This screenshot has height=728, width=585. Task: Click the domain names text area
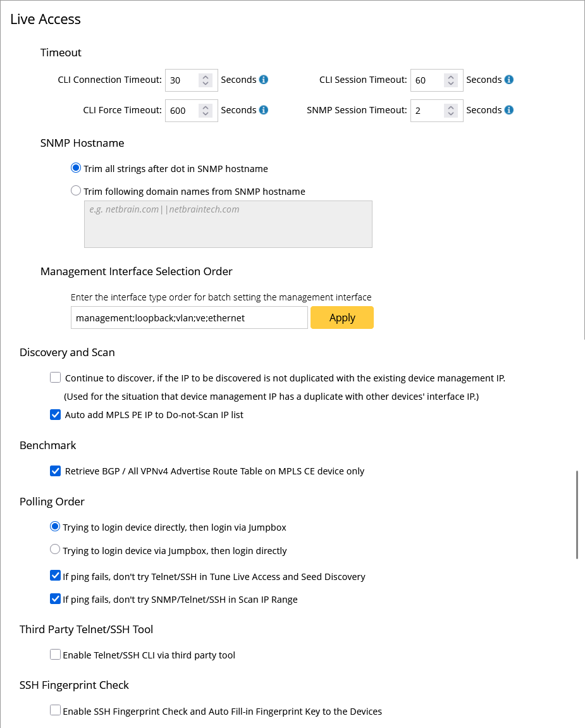228,224
